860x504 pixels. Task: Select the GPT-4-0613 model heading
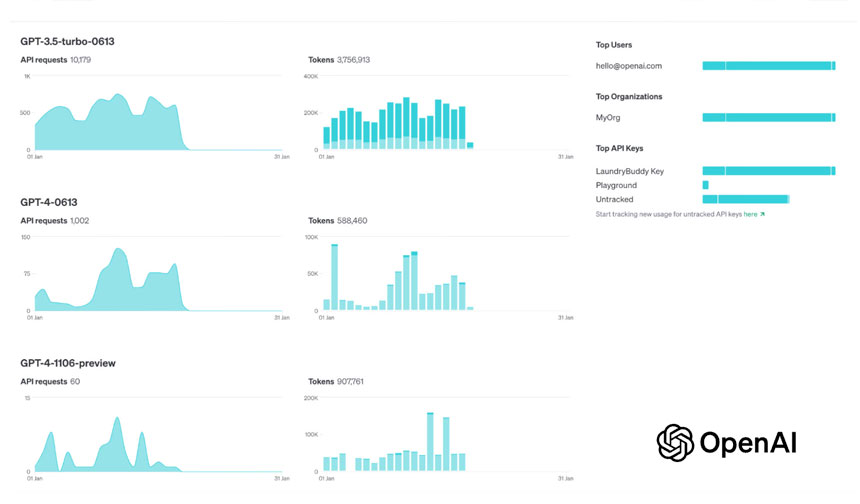pyautogui.click(x=48, y=202)
